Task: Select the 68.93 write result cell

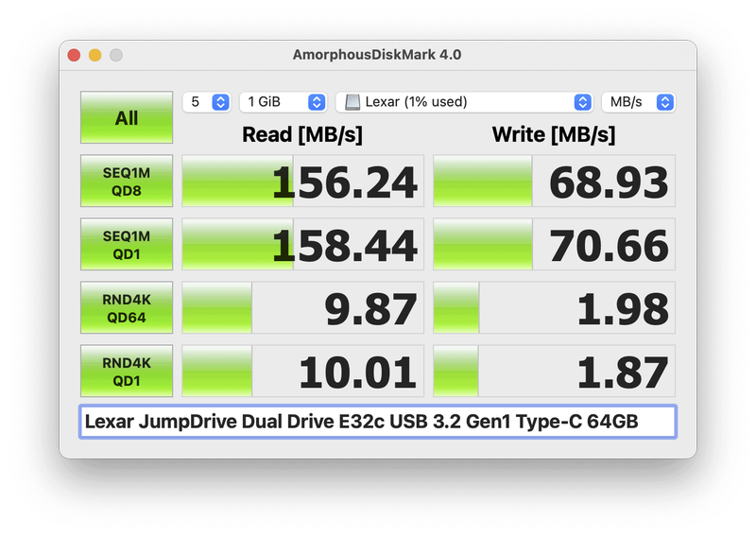Action: [554, 181]
